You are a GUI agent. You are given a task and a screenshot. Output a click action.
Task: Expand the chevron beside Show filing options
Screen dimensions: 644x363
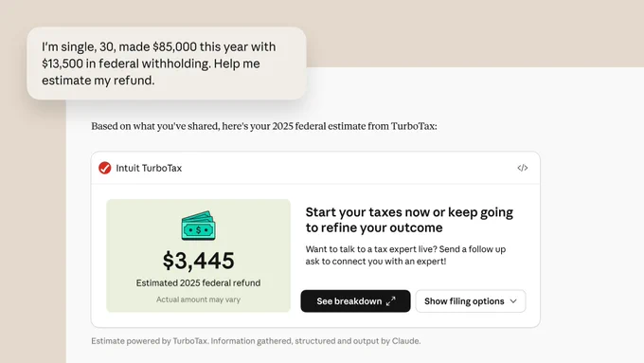(513, 301)
